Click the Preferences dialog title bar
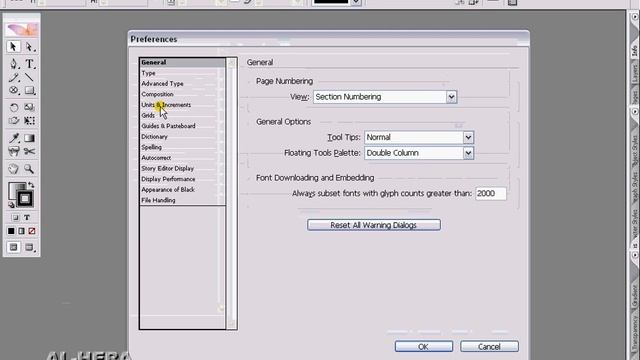Screen dimensions: 640x360 pos(329,39)
